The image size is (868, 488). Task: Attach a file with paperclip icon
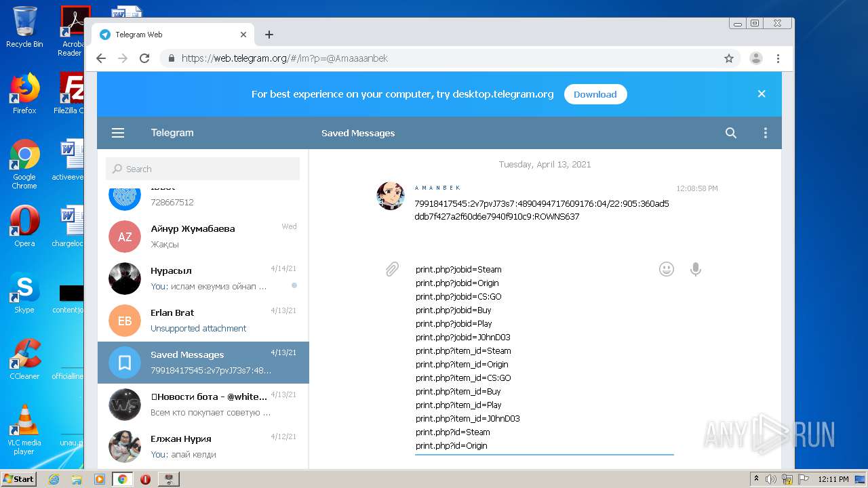[x=392, y=270]
